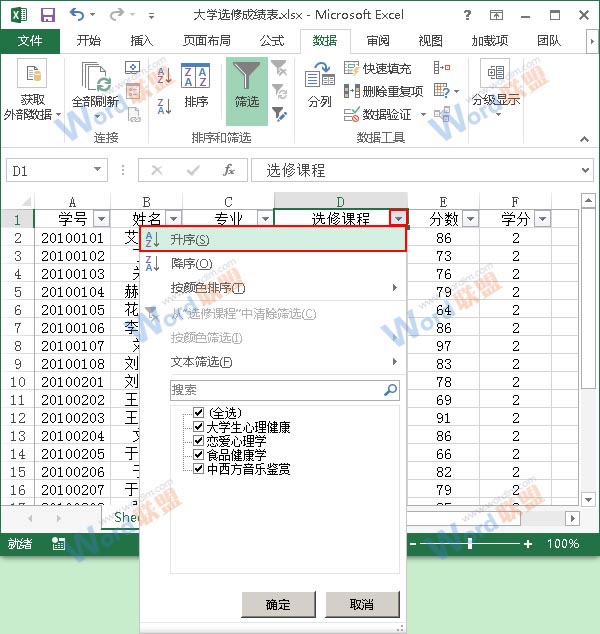Click the vertical scrollbar down arrow
This screenshot has width=600, height=634.
point(588,499)
